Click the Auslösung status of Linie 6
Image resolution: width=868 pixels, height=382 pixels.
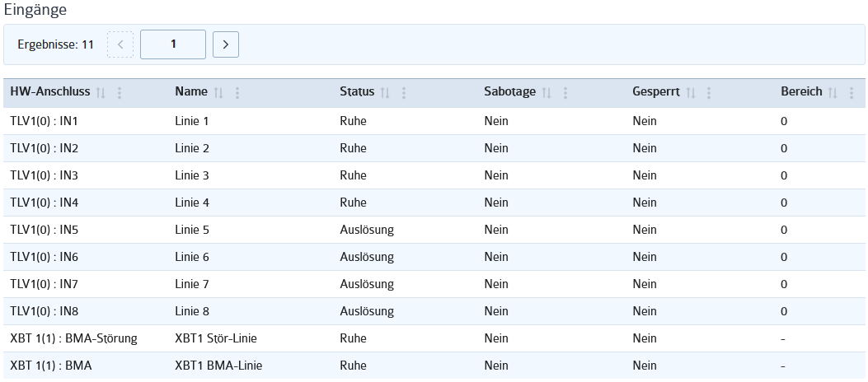[x=367, y=257]
